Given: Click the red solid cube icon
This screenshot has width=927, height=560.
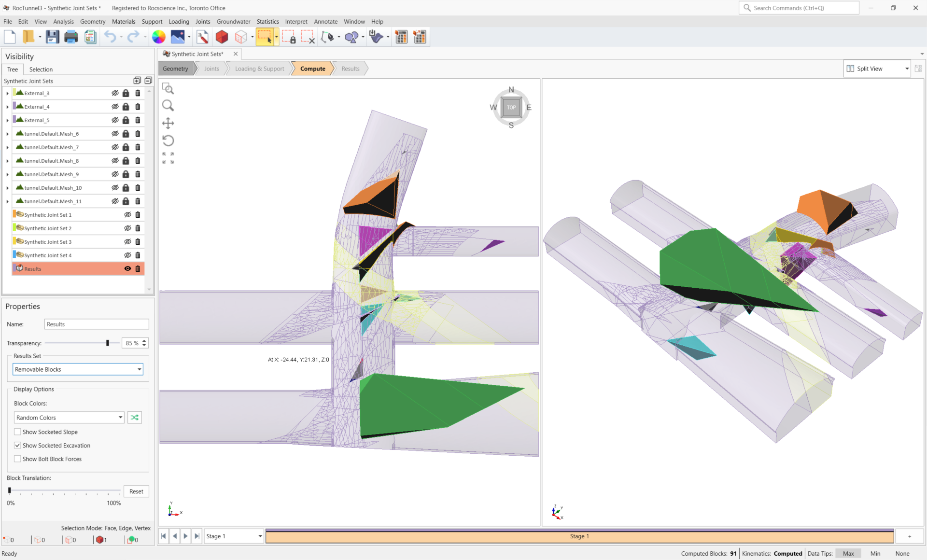Looking at the screenshot, I should [222, 37].
